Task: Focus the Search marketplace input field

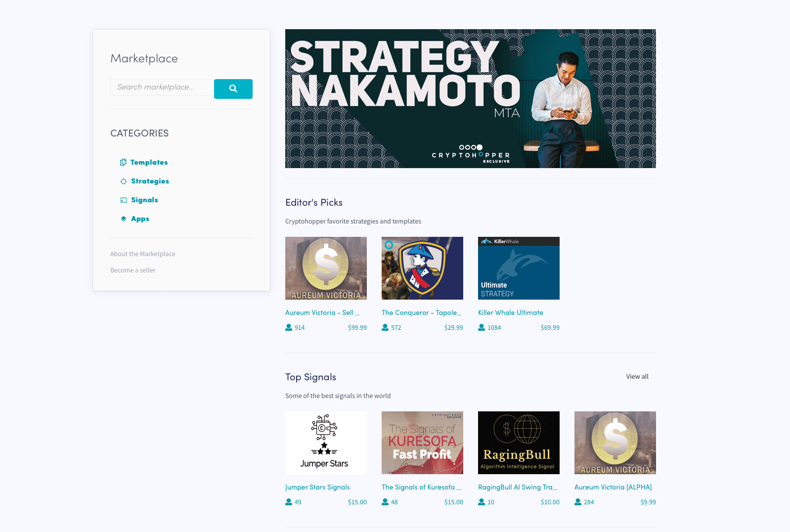Action: [162, 87]
